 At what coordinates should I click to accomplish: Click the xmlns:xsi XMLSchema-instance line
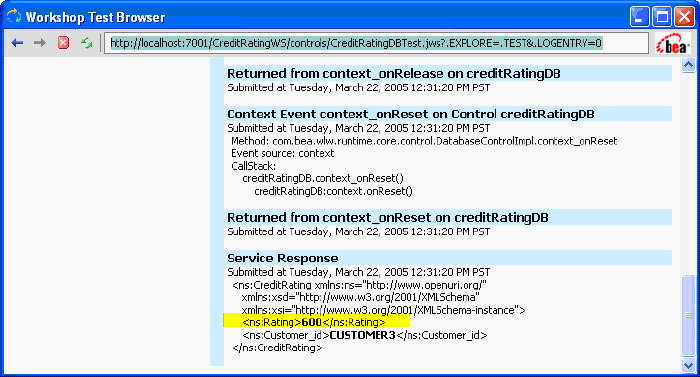383,310
